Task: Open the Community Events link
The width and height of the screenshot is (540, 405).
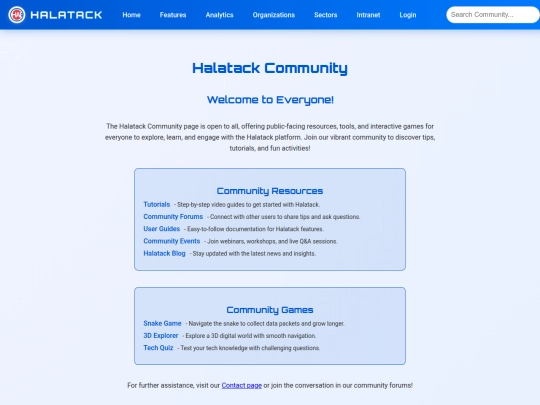Action: click(x=172, y=241)
